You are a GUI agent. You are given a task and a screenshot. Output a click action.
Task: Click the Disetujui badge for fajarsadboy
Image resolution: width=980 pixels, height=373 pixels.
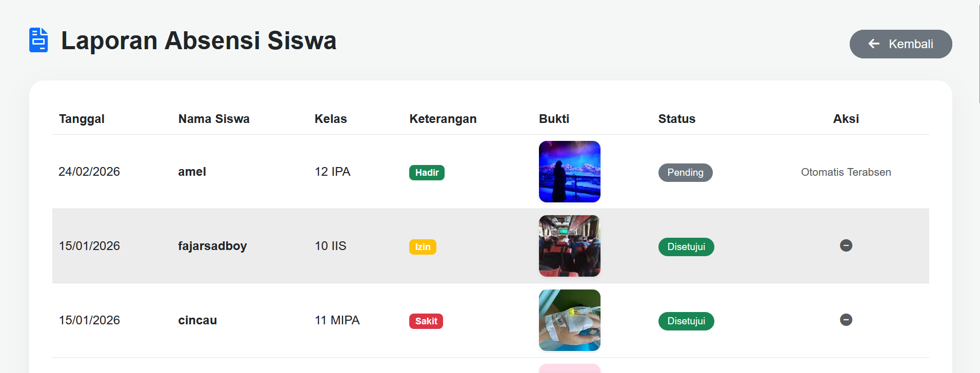[x=686, y=247]
